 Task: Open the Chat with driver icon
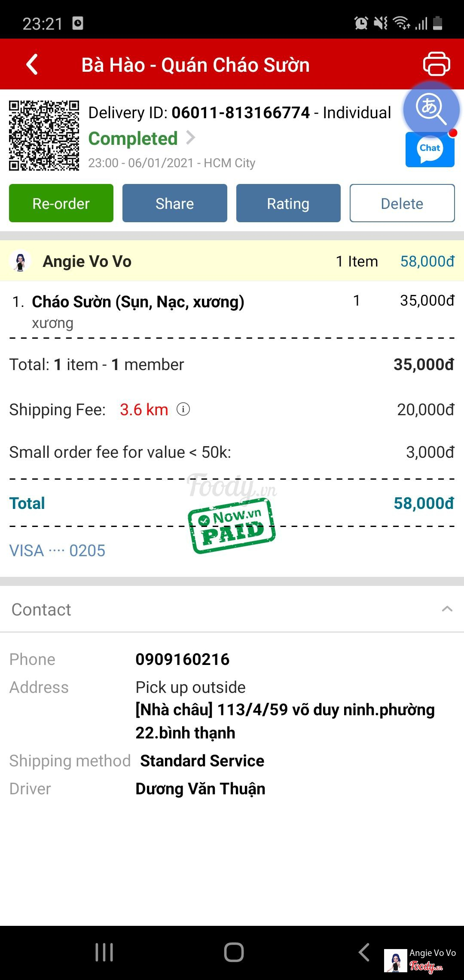click(x=430, y=150)
